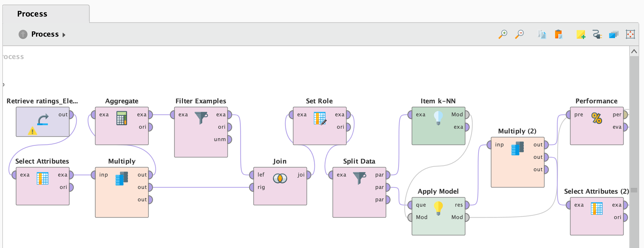Select the Filter Examples funnel icon
The width and height of the screenshot is (644, 248).
click(x=201, y=118)
